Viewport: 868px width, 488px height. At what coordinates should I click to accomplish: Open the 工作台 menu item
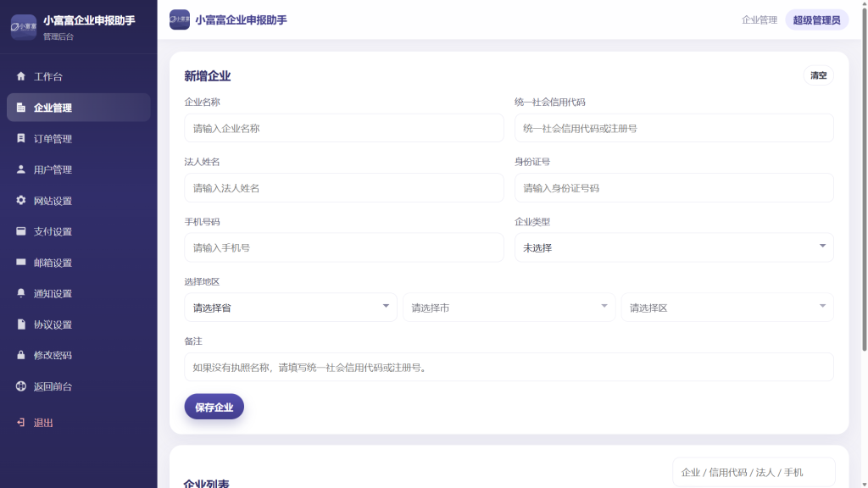[79, 76]
